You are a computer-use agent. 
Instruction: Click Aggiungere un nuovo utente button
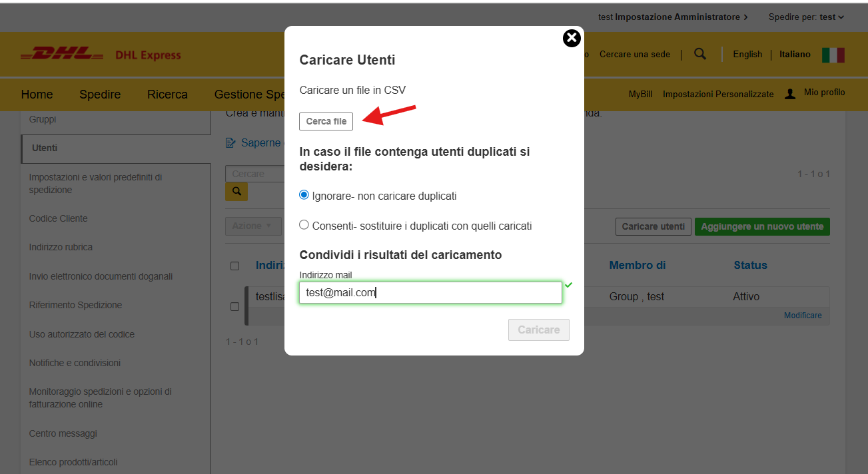[x=761, y=226]
